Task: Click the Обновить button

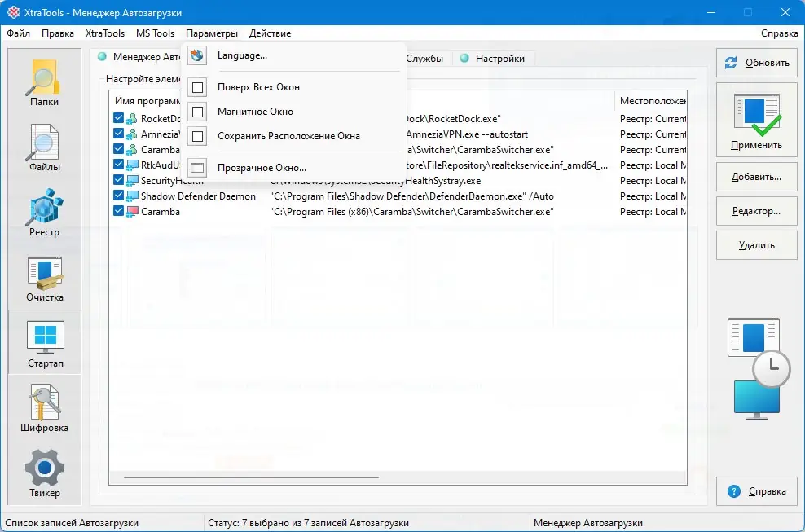Action: (x=757, y=63)
